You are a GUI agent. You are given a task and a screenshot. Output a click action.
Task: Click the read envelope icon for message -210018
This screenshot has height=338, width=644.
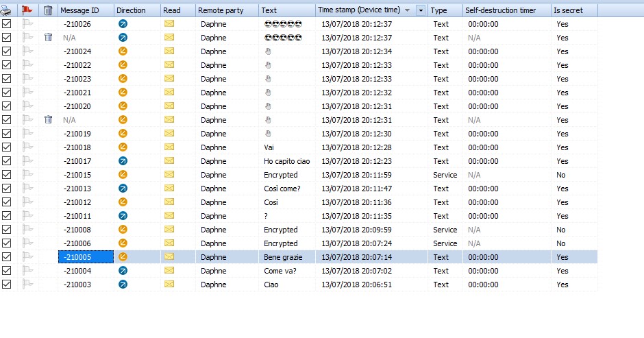[x=169, y=147]
